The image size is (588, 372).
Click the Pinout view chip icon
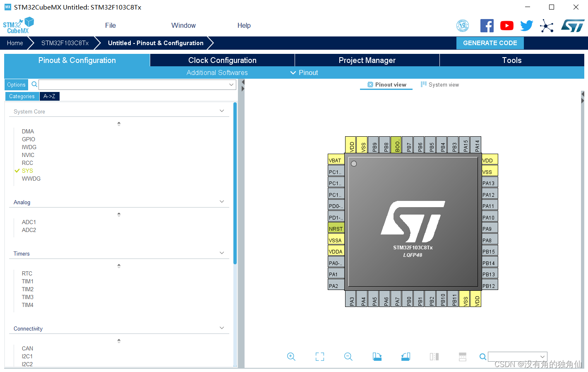370,85
